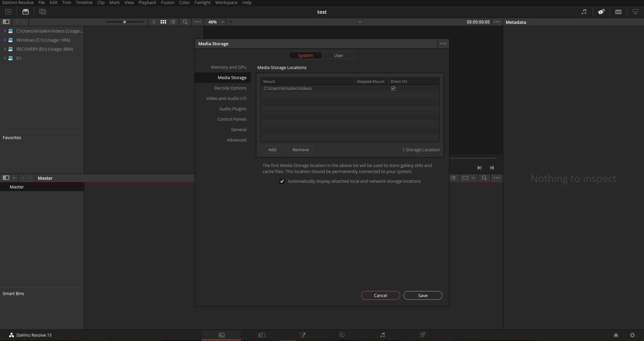Viewport: 644px width, 341px height.
Task: Click the media pool list view icon
Action: [x=453, y=178]
